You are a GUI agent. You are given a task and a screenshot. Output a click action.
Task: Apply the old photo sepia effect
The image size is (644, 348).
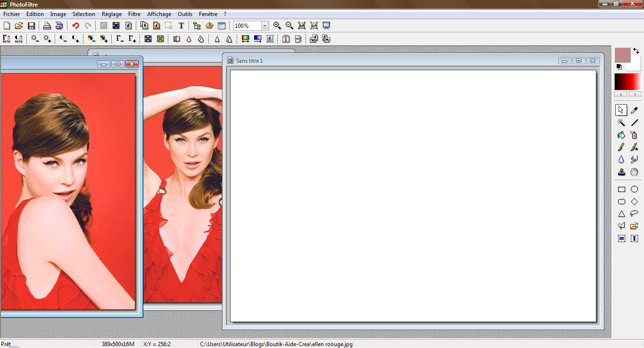click(x=160, y=39)
